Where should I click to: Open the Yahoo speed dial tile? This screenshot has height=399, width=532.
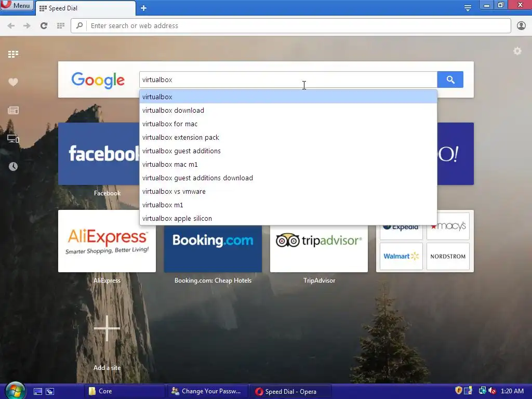click(455, 154)
